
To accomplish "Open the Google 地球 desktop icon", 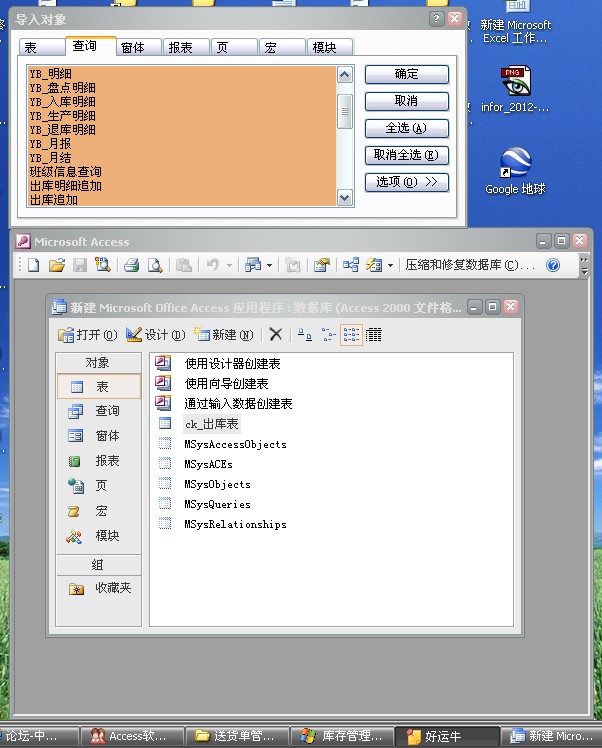I will [515, 171].
